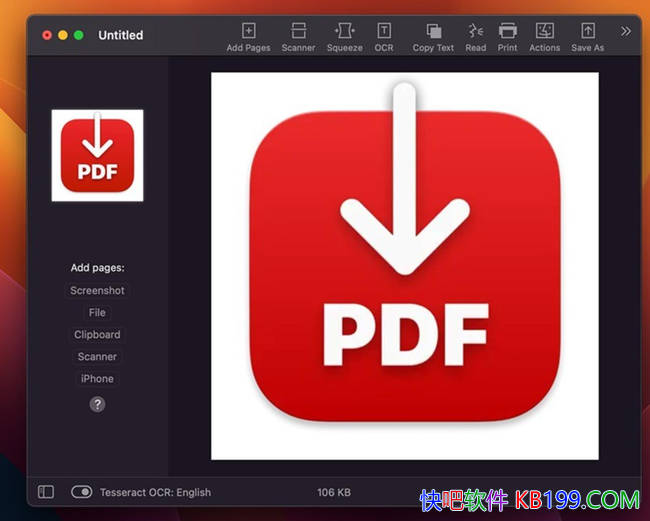Add a page from File

(x=97, y=313)
